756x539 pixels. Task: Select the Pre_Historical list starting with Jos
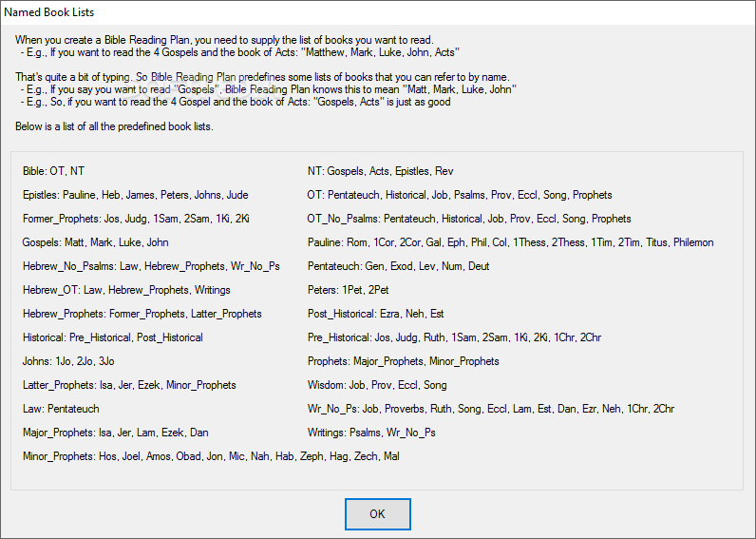454,337
